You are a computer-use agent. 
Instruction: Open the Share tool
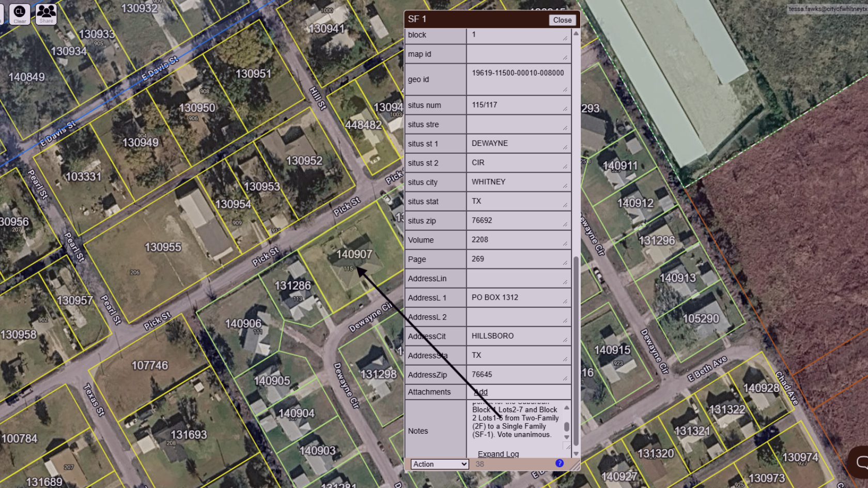coord(46,14)
